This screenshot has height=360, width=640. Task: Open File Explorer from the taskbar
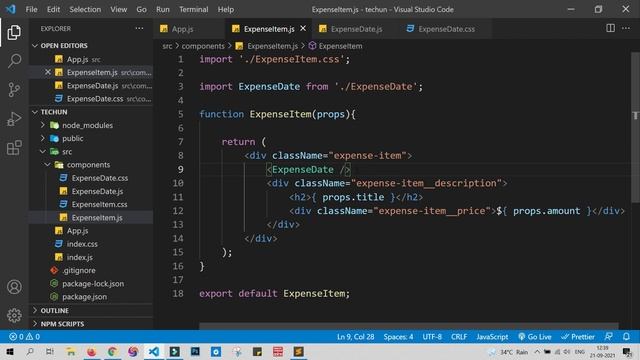point(71,351)
